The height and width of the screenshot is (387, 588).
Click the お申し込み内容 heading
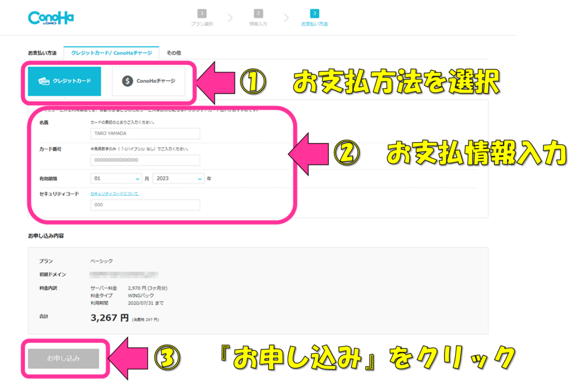pos(46,236)
